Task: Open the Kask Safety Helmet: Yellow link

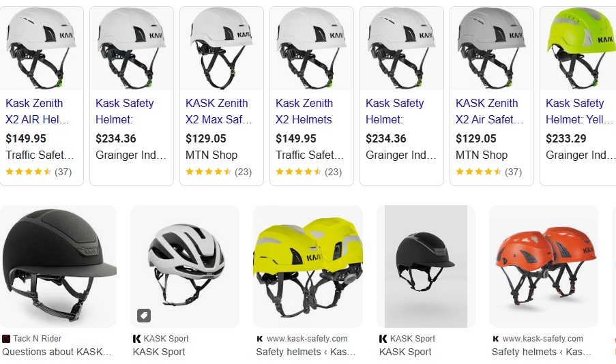Action: click(x=575, y=111)
